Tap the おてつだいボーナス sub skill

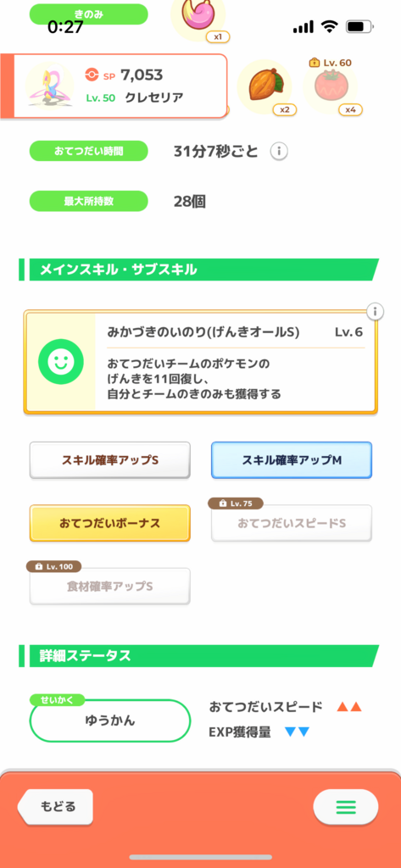point(109,523)
